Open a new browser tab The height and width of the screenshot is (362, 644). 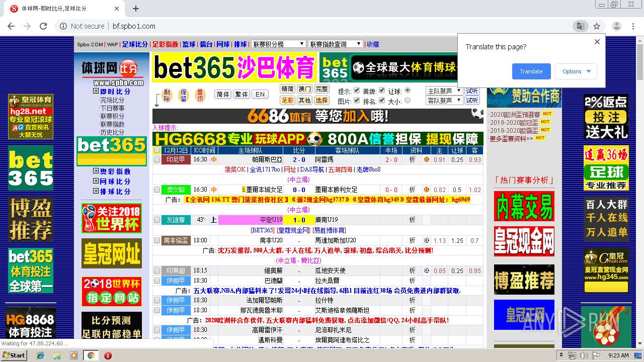pos(136,9)
